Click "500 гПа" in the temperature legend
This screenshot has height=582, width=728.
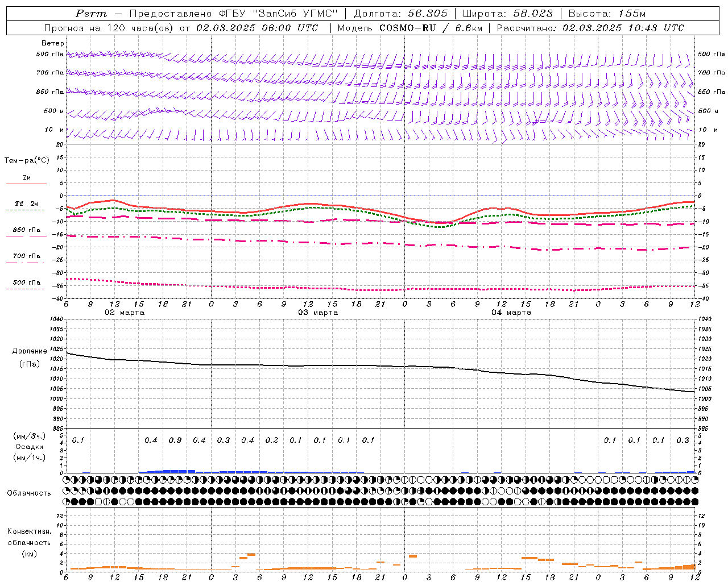[x=27, y=282]
